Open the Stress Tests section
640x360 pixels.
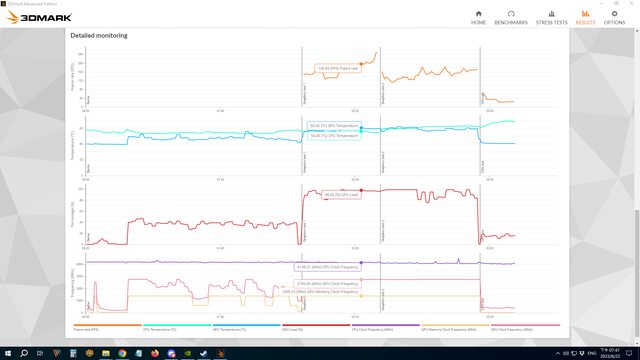(x=551, y=18)
